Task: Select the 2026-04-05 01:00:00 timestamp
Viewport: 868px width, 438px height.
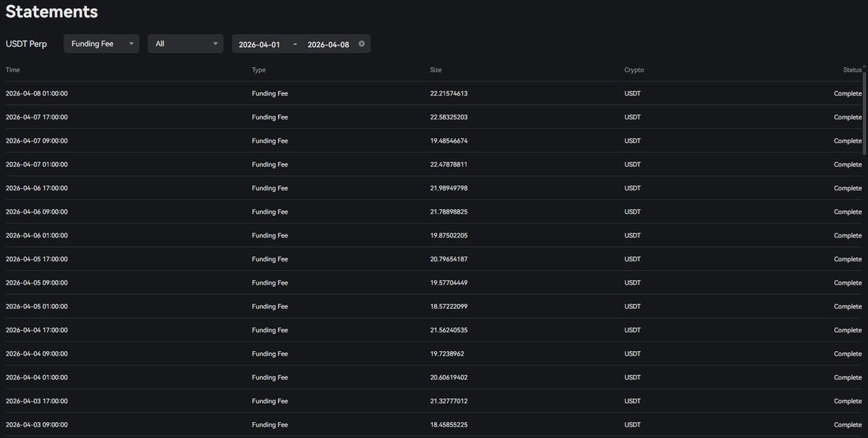Action: (x=36, y=307)
